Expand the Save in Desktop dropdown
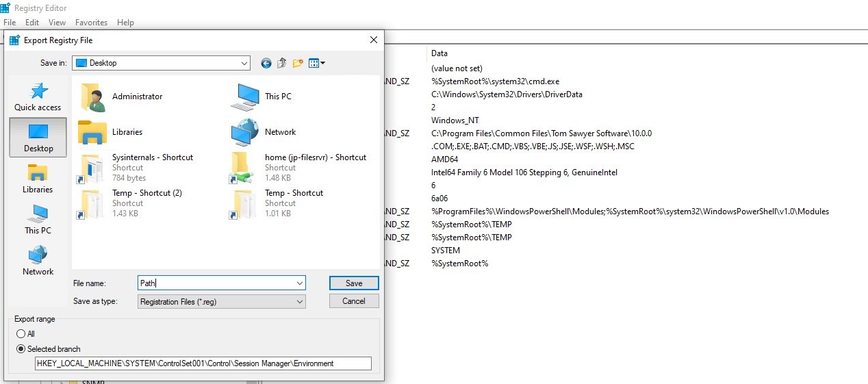Screen dimensions: 868x384 (x=244, y=63)
